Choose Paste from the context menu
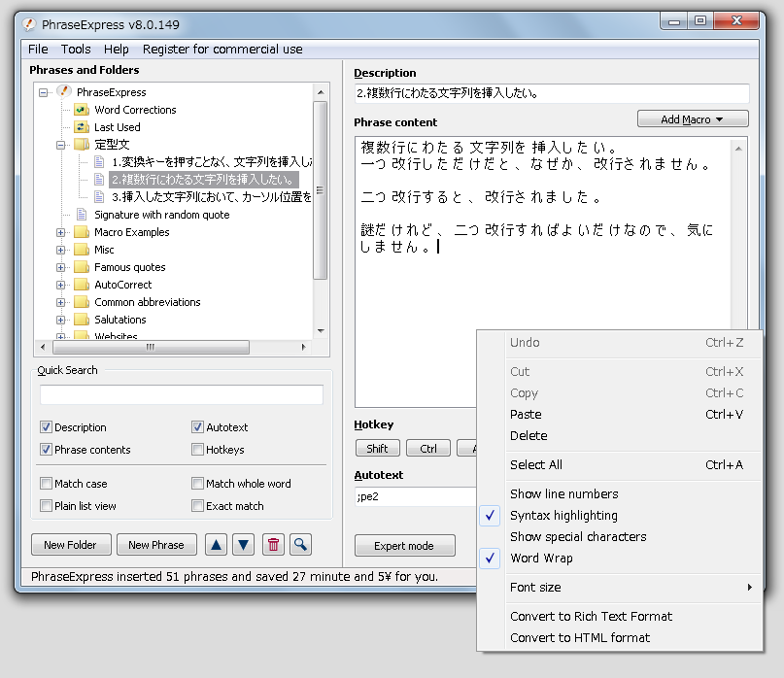Viewport: 784px width, 678px height. [620, 415]
